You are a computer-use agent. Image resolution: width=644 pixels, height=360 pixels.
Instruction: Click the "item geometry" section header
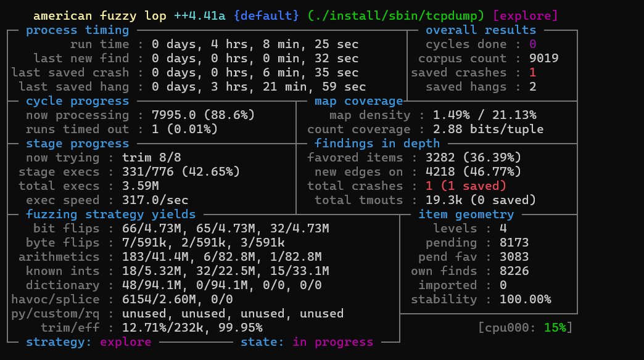[x=466, y=215]
